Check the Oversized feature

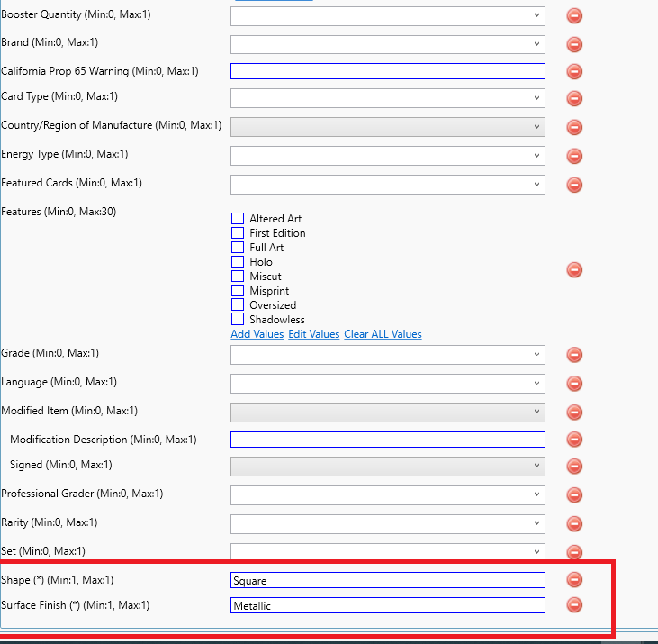(238, 304)
